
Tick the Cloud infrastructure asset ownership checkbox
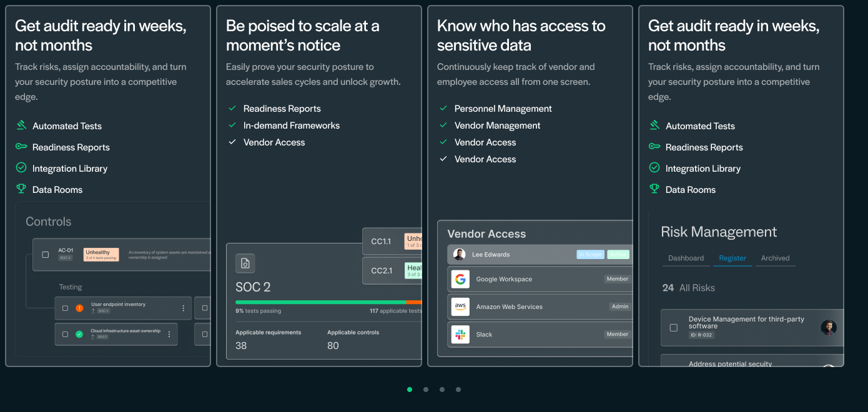click(65, 334)
